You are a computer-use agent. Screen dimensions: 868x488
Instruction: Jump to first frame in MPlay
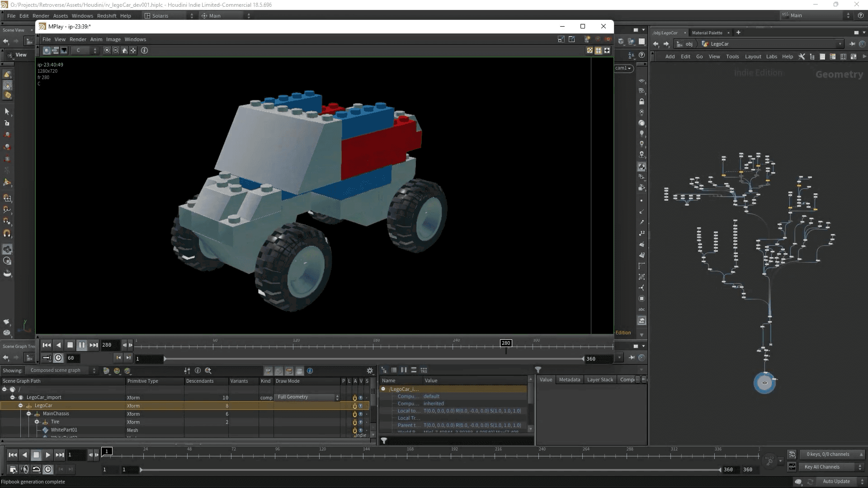(47, 345)
